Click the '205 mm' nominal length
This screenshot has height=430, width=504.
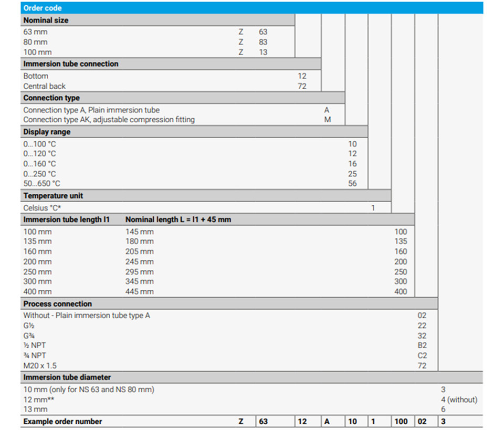(140, 251)
